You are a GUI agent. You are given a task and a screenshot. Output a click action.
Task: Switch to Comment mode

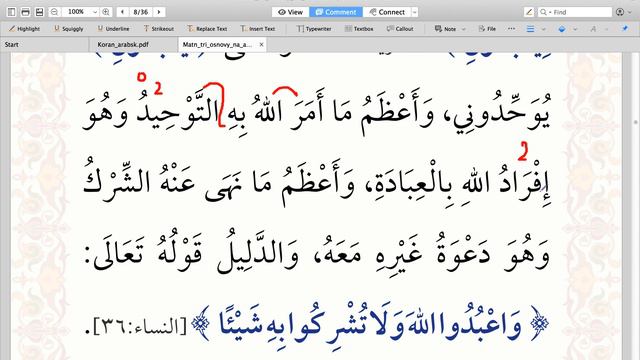[x=336, y=12]
